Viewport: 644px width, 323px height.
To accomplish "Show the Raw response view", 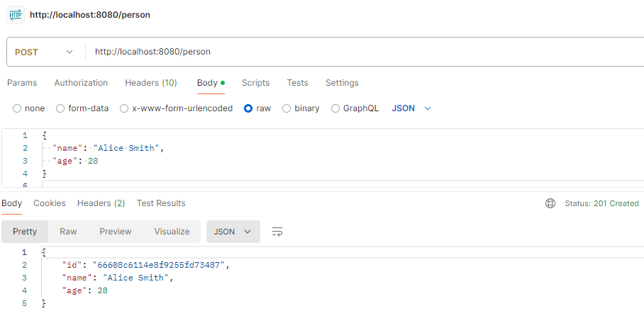I will pyautogui.click(x=68, y=232).
